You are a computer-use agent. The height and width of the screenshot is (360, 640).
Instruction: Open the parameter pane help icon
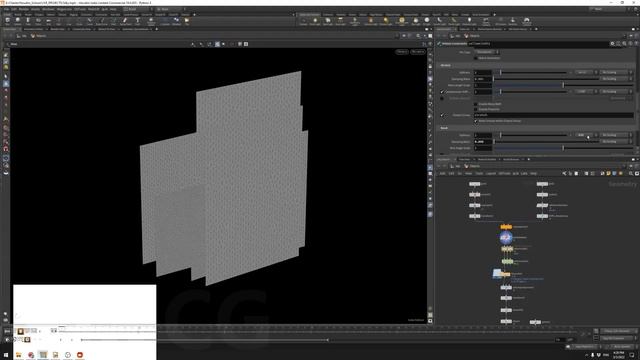(636, 44)
